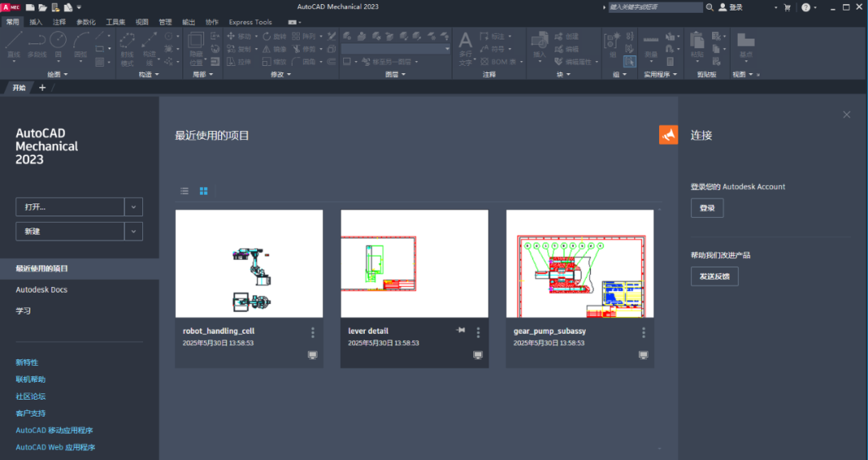Switch recent files to grid view

coord(204,191)
